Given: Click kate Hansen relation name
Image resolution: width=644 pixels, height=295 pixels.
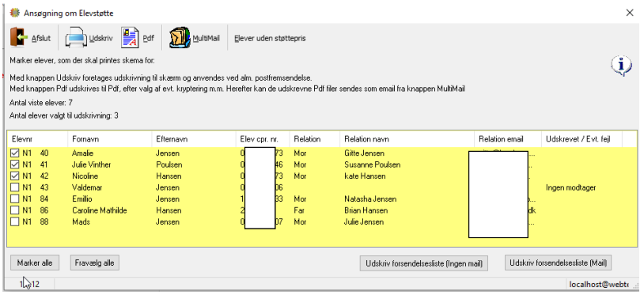Looking at the screenshot, I should tap(365, 176).
